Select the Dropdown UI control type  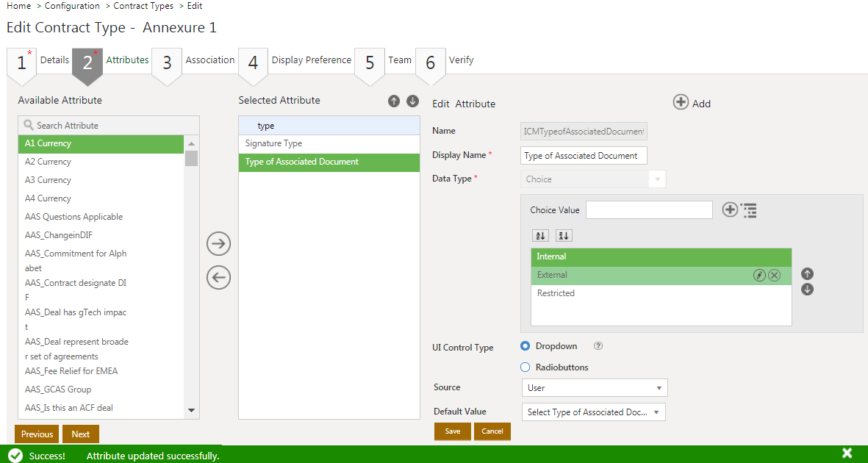[526, 346]
